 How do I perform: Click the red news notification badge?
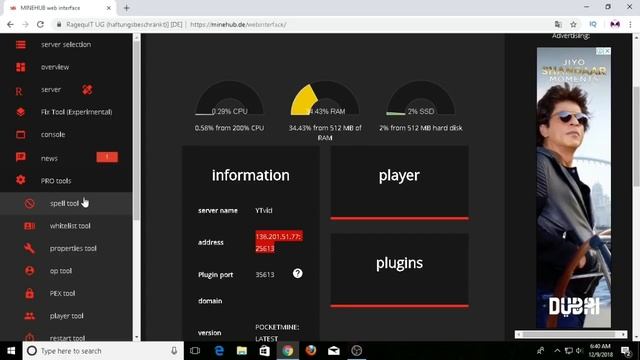(107, 157)
